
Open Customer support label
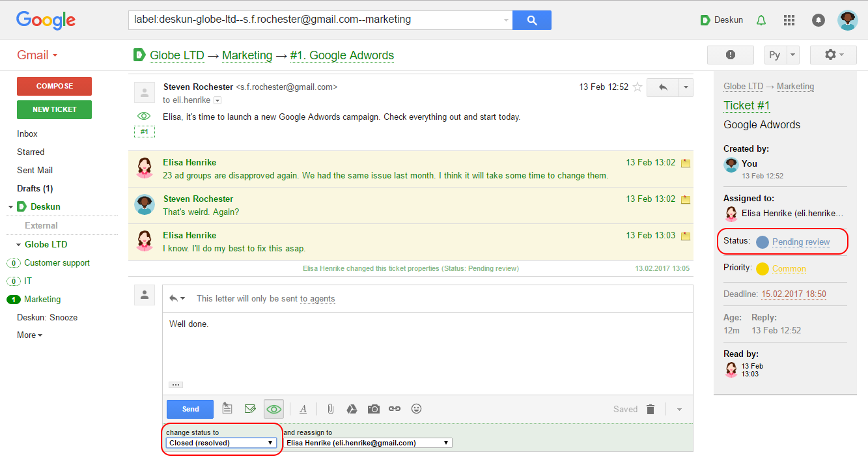(57, 262)
